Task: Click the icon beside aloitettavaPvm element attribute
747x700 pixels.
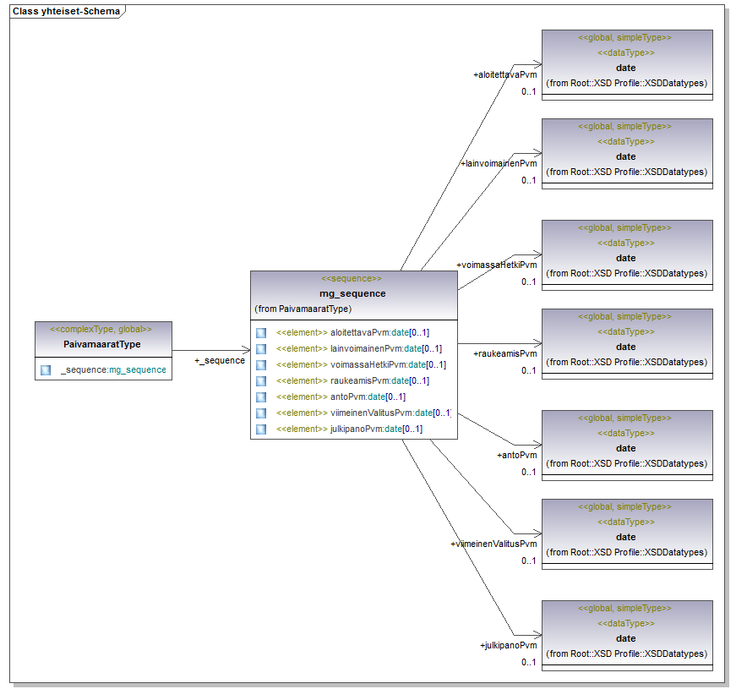Action: (261, 333)
